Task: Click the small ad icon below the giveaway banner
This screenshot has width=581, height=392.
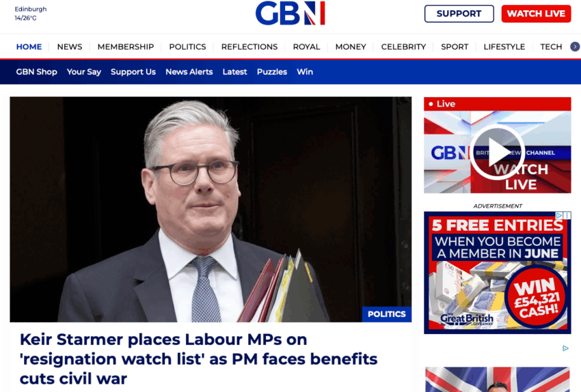Action: 565,348
